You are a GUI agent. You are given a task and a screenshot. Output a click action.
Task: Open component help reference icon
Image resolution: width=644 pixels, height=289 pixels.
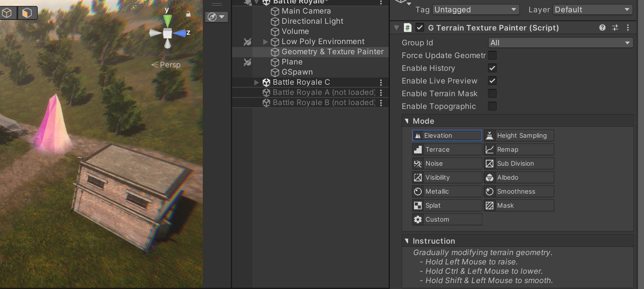pyautogui.click(x=602, y=28)
